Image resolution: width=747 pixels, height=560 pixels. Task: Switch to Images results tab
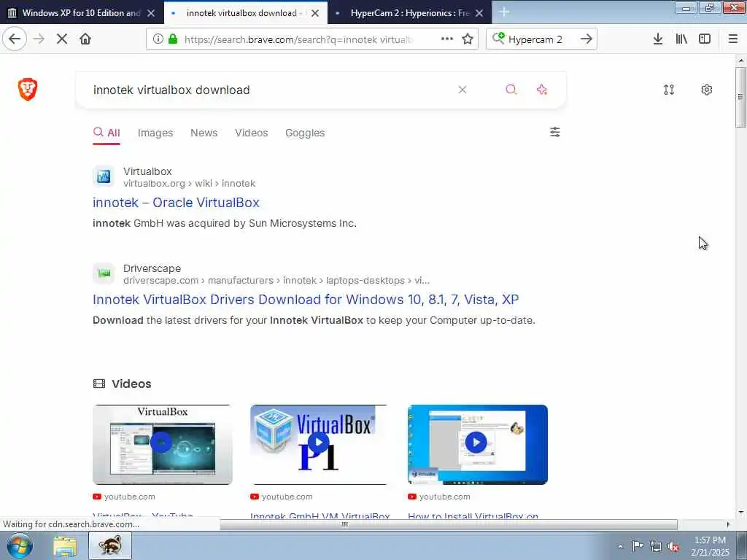pos(155,133)
